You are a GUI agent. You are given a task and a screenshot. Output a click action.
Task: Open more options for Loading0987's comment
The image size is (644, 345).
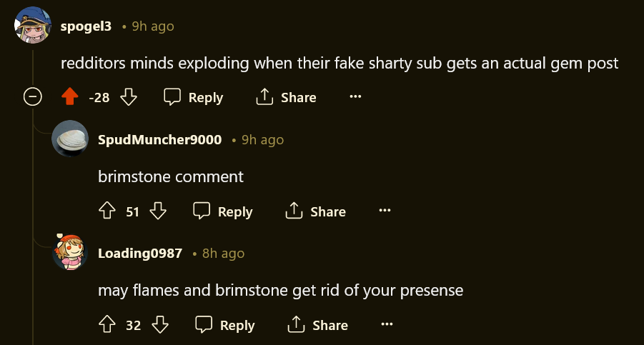(387, 325)
